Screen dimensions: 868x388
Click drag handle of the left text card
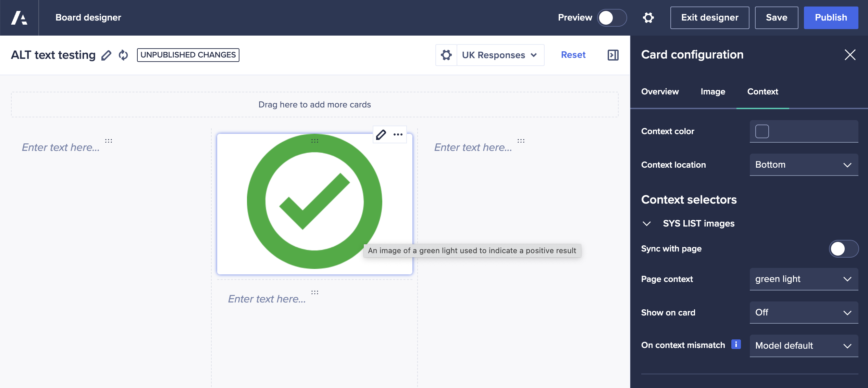tap(109, 141)
